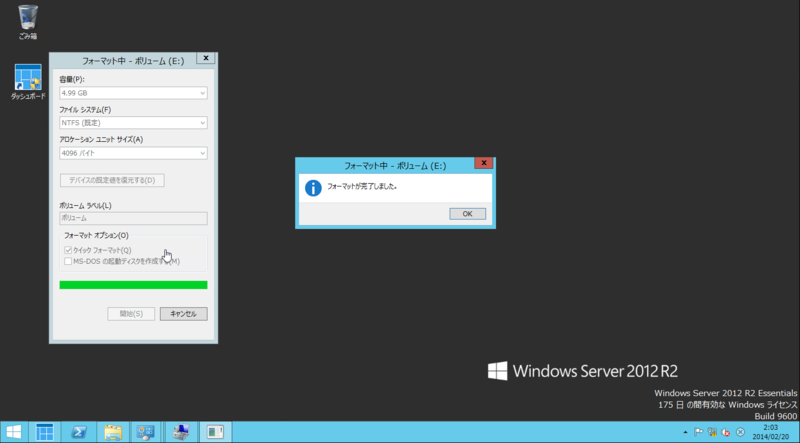
Task: Click OK in the format complete dialog
Action: click(x=467, y=214)
